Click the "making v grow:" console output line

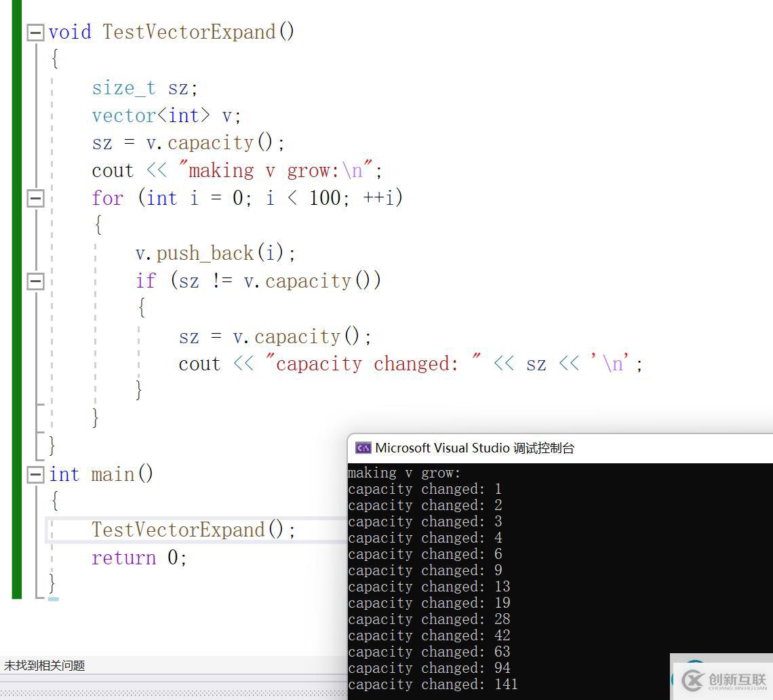point(404,473)
